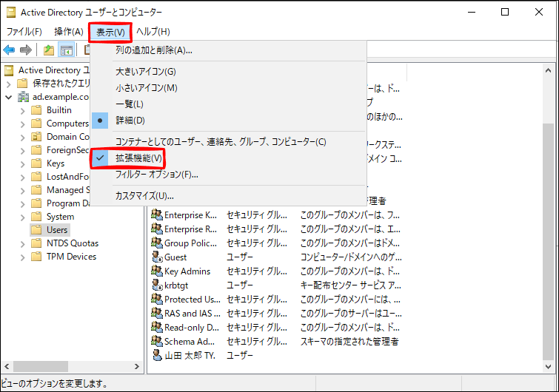The width and height of the screenshot is (559, 392).
Task: Choose 大きいアイコン(G) from the view menu
Action: (x=145, y=72)
